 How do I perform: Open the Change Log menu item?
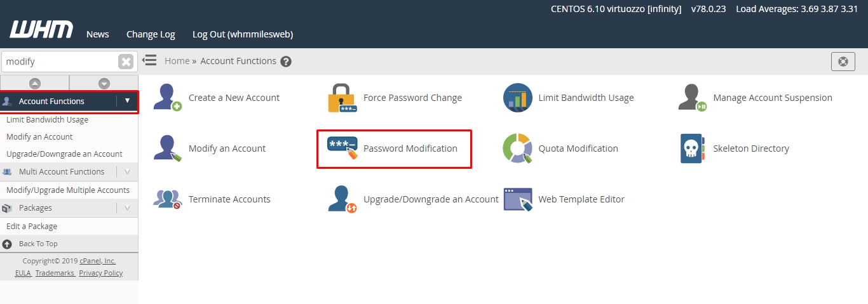151,34
